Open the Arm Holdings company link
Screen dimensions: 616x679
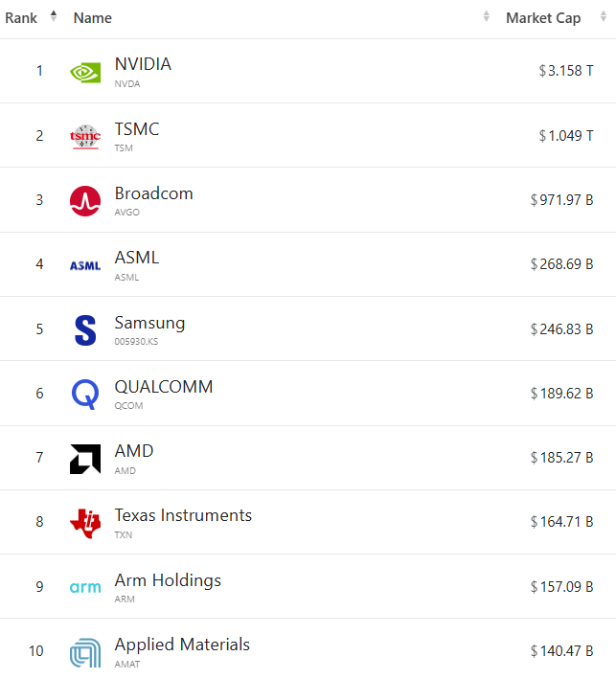(x=168, y=580)
